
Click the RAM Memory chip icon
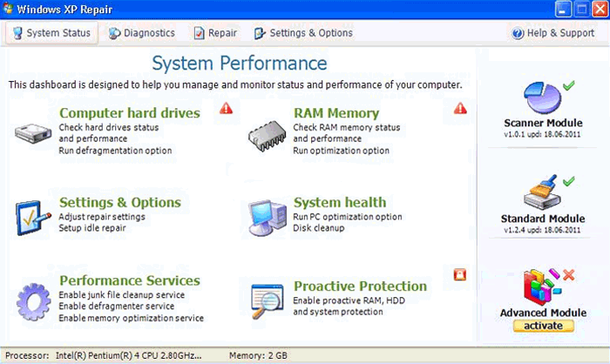tap(268, 131)
